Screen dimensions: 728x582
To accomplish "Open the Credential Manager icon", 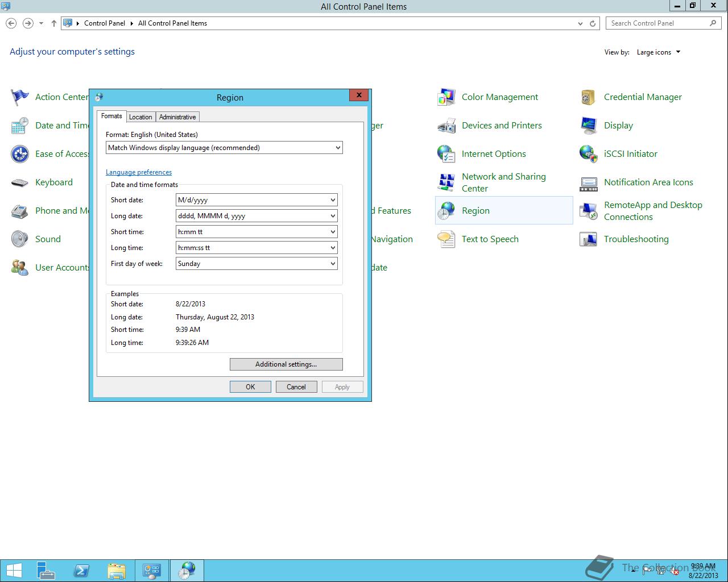I will coord(589,97).
